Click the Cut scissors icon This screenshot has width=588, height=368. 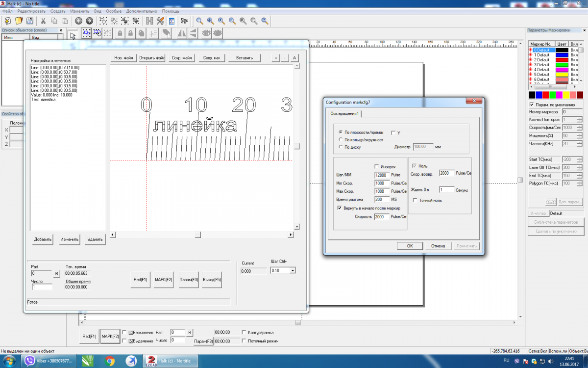point(43,21)
